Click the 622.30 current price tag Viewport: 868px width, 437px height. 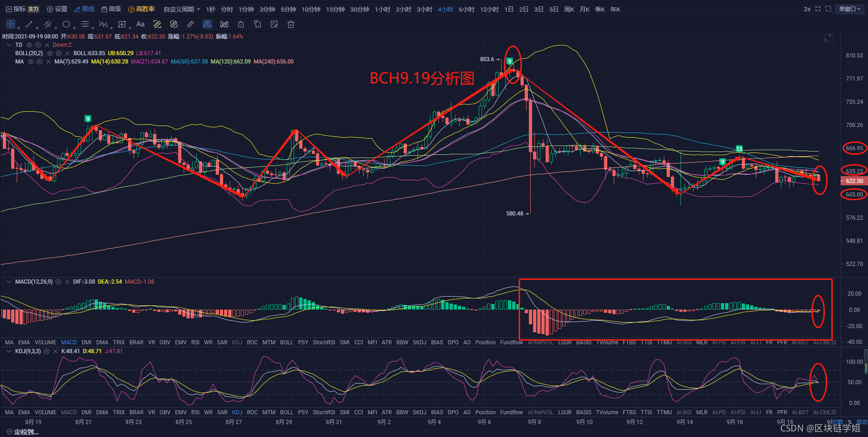pyautogui.click(x=854, y=181)
